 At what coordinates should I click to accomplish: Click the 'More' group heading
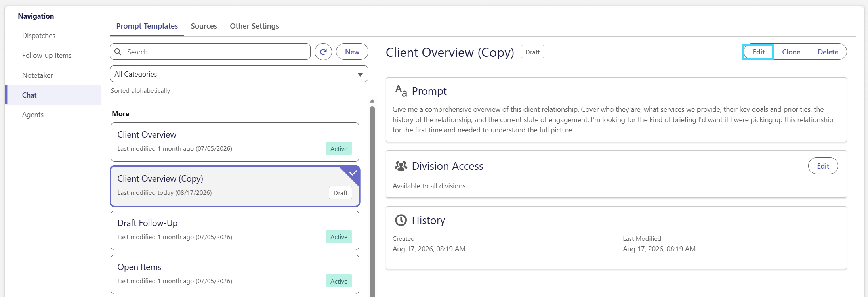pos(120,114)
